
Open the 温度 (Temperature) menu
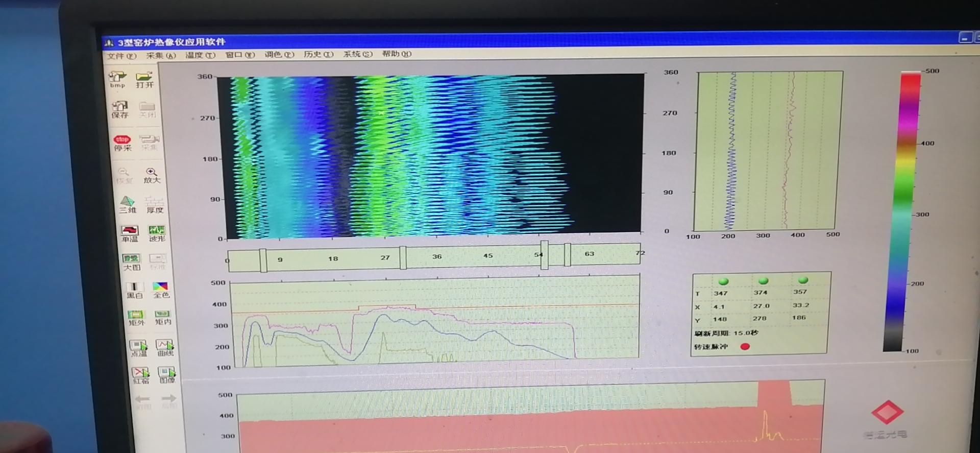pyautogui.click(x=200, y=55)
